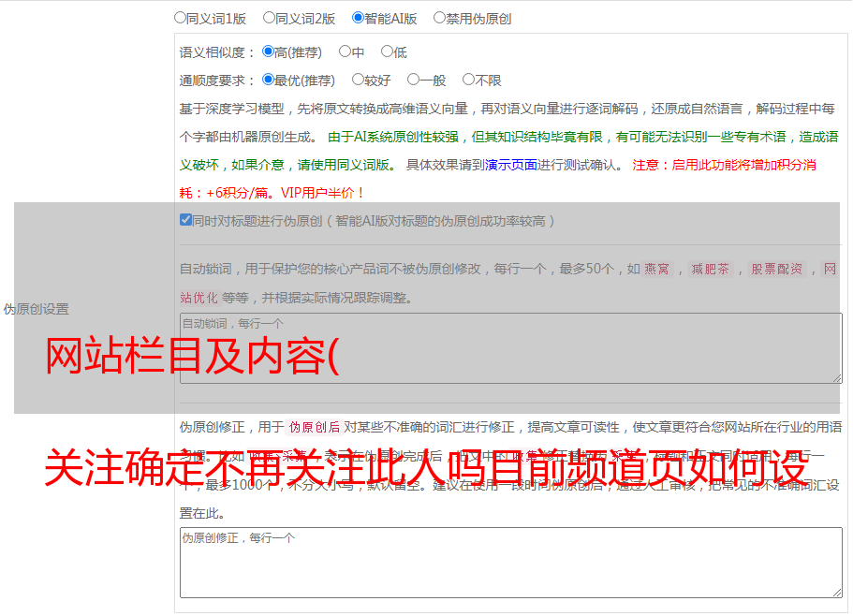Select the 同义词2版 radio option
This screenshot has width=853, height=616.
coord(269,17)
